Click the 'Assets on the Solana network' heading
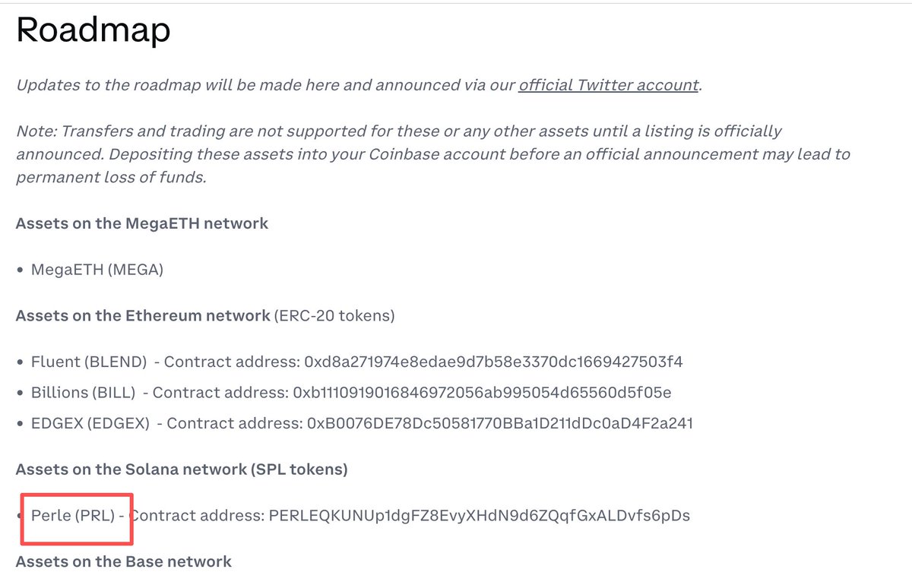 tap(131, 469)
